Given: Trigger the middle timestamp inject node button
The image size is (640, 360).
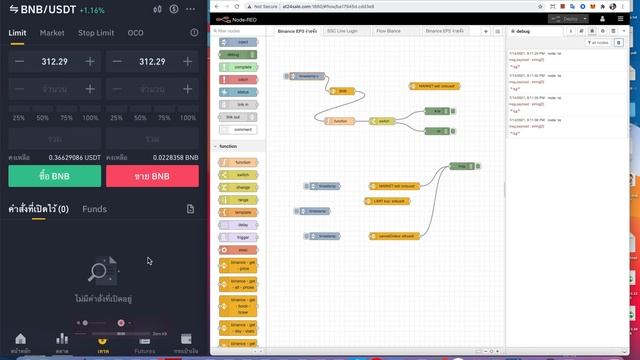Looking at the screenshot, I should pyautogui.click(x=296, y=211).
